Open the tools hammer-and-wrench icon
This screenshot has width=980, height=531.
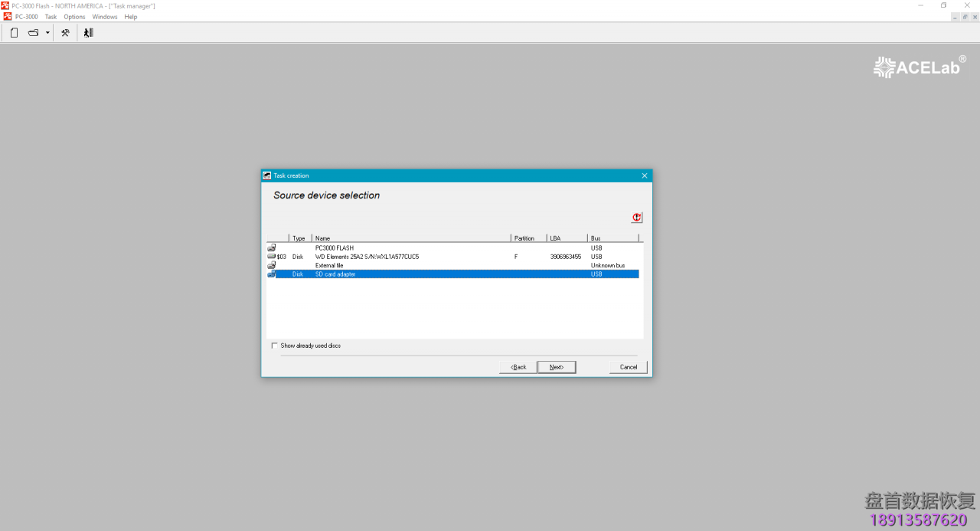[66, 33]
